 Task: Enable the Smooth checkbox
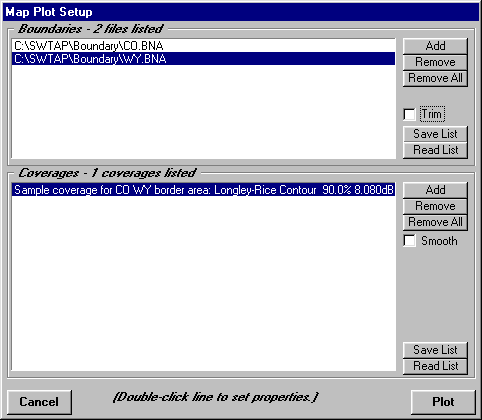(x=409, y=241)
